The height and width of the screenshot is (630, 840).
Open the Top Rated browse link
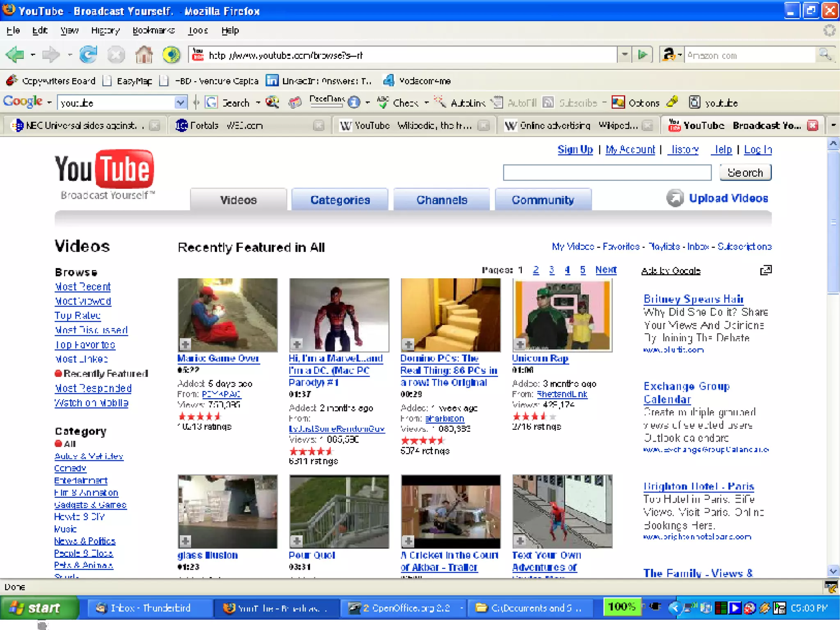coord(78,315)
